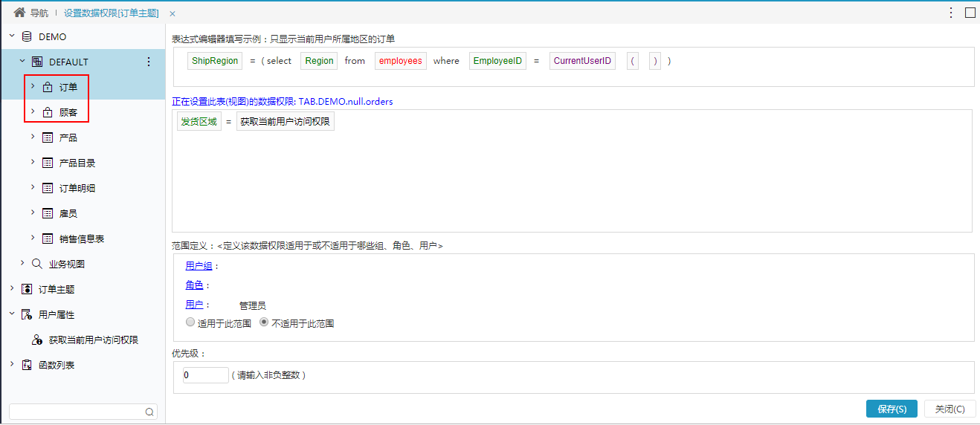Click the table icon beside 产品目录
Screen dimensions: 980x425
[x=48, y=163]
